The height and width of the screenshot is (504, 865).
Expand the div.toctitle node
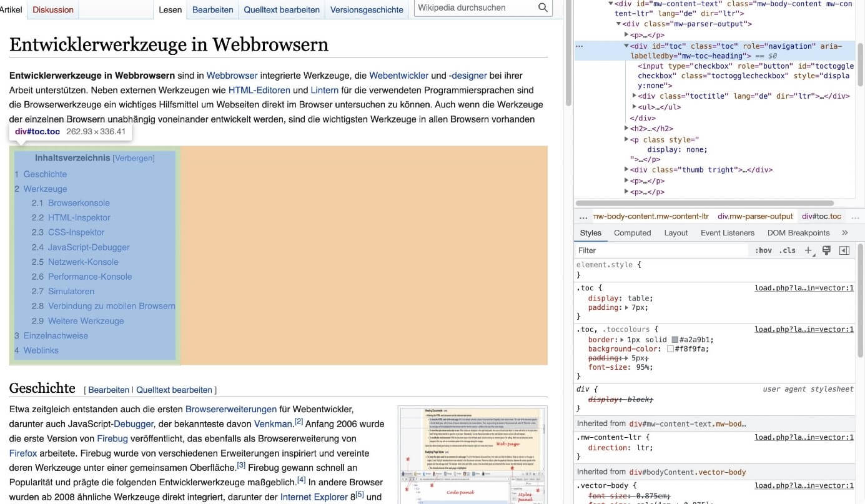coord(634,96)
